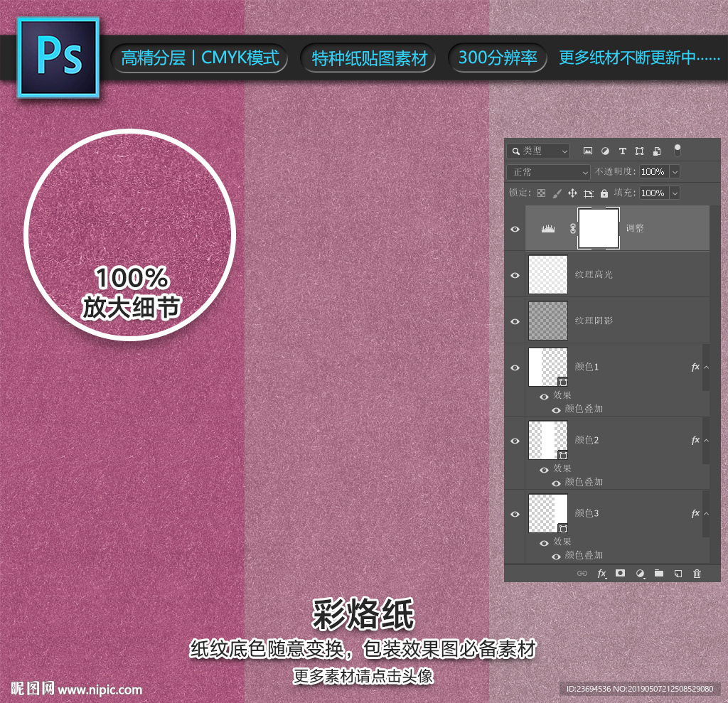Open the 类型 filter type dropdown
This screenshot has height=703, width=728.
(x=539, y=151)
